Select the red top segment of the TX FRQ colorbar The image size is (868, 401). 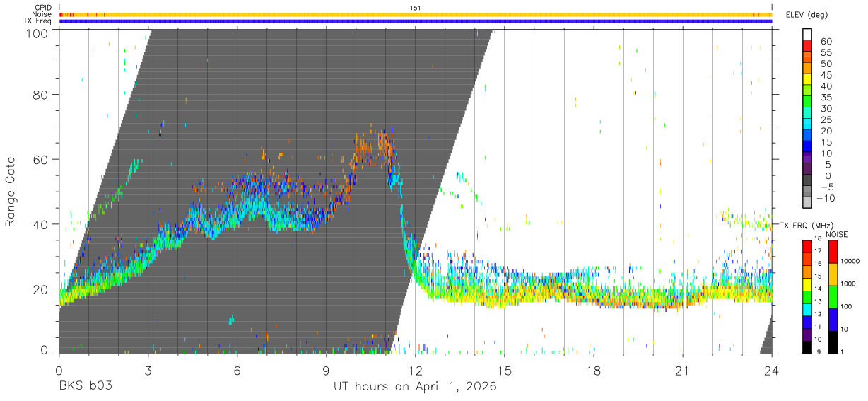coord(807,245)
